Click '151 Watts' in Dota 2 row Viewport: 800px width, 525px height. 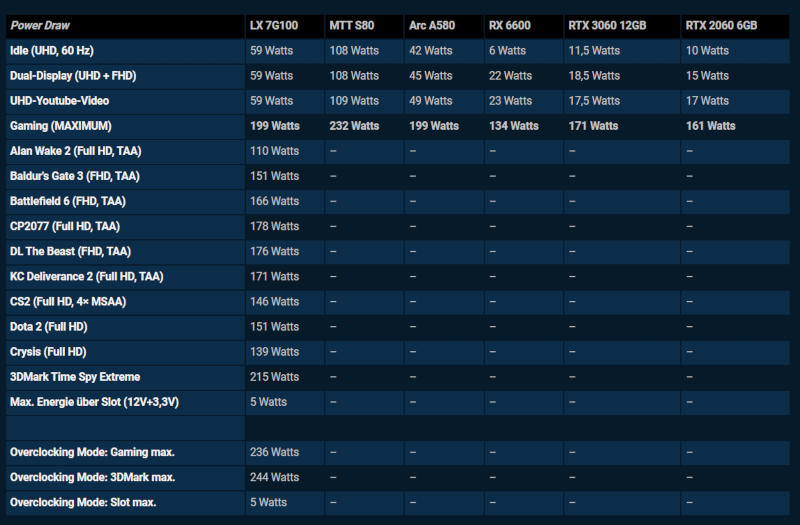[x=274, y=327]
